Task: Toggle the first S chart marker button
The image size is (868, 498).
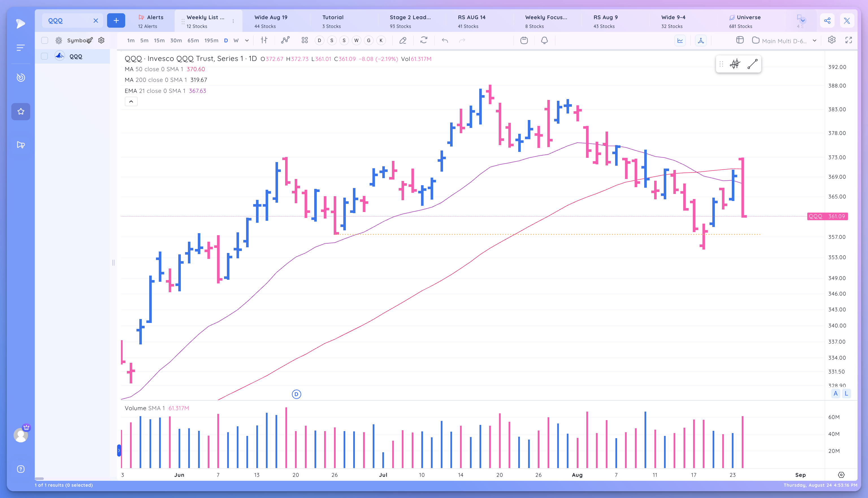Action: [x=332, y=40]
